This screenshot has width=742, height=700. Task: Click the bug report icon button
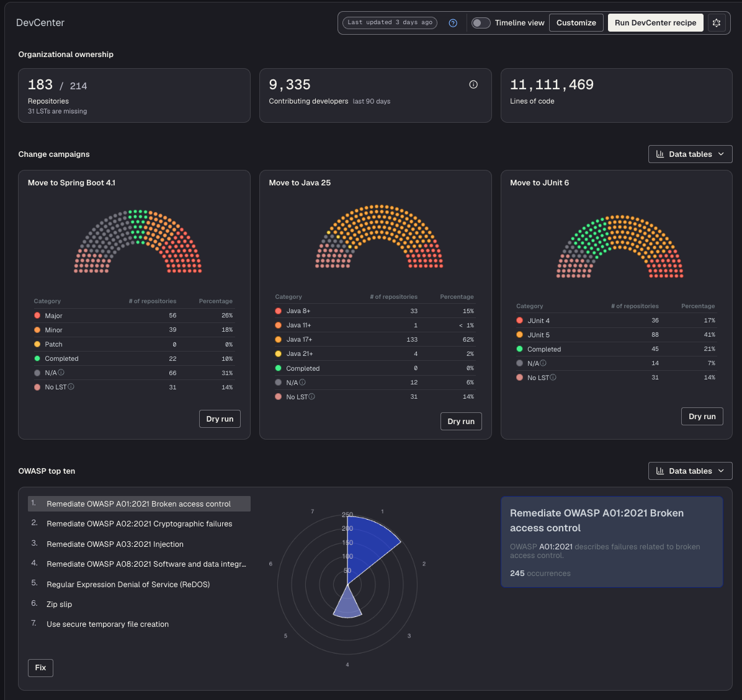pos(717,23)
